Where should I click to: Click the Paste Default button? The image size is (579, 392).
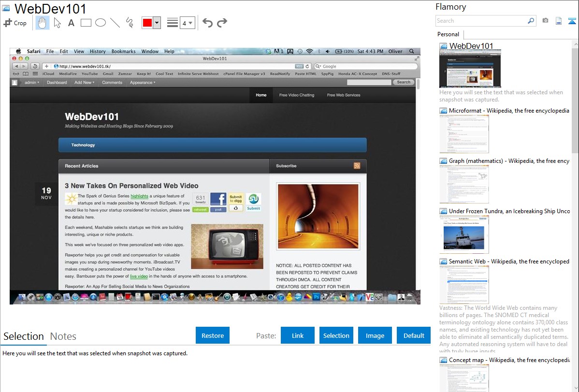(414, 335)
